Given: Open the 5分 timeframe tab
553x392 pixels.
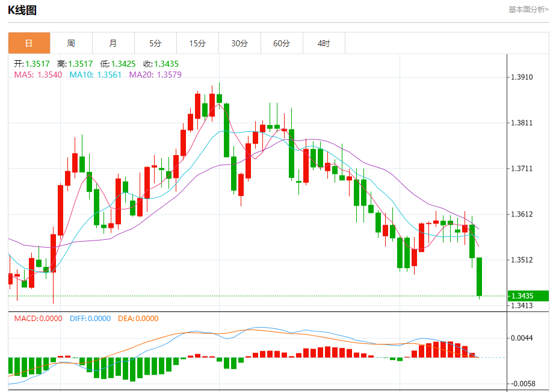Looking at the screenshot, I should (x=155, y=43).
